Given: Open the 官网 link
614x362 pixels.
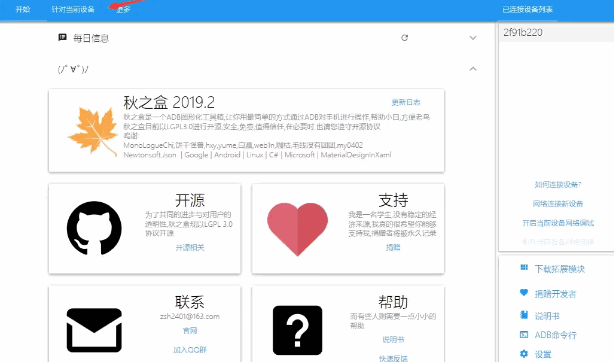Looking at the screenshot, I should click(190, 331).
